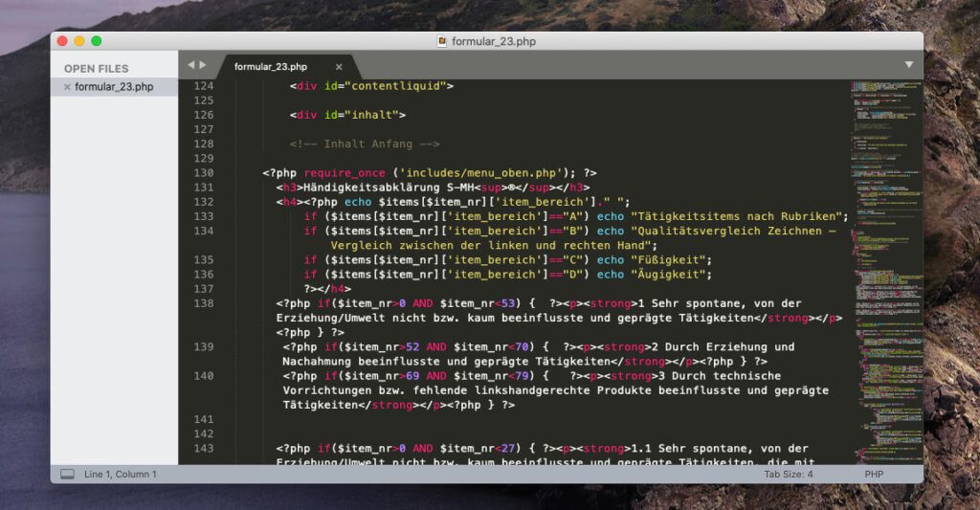Click the file icon in the window title
Image resolution: width=980 pixels, height=510 pixels.
click(x=442, y=41)
